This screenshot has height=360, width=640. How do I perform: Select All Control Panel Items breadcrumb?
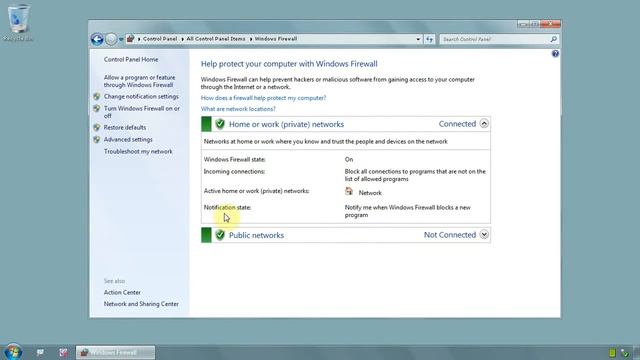pyautogui.click(x=216, y=39)
